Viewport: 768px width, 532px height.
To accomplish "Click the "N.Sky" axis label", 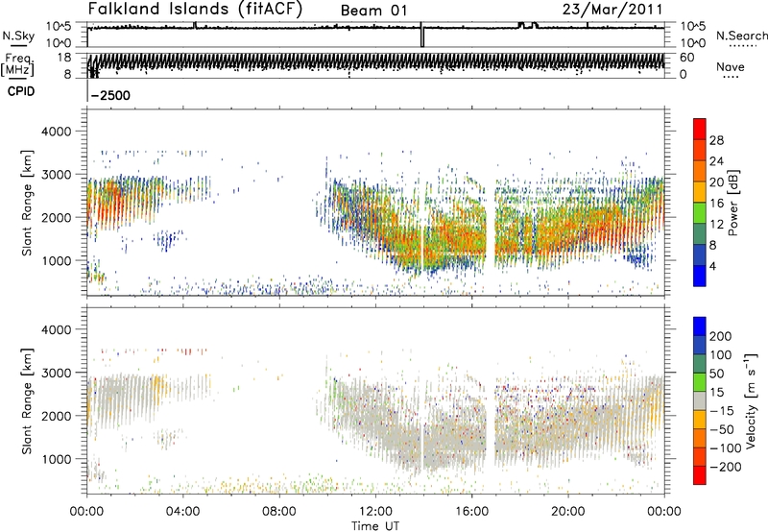I will [18, 36].
